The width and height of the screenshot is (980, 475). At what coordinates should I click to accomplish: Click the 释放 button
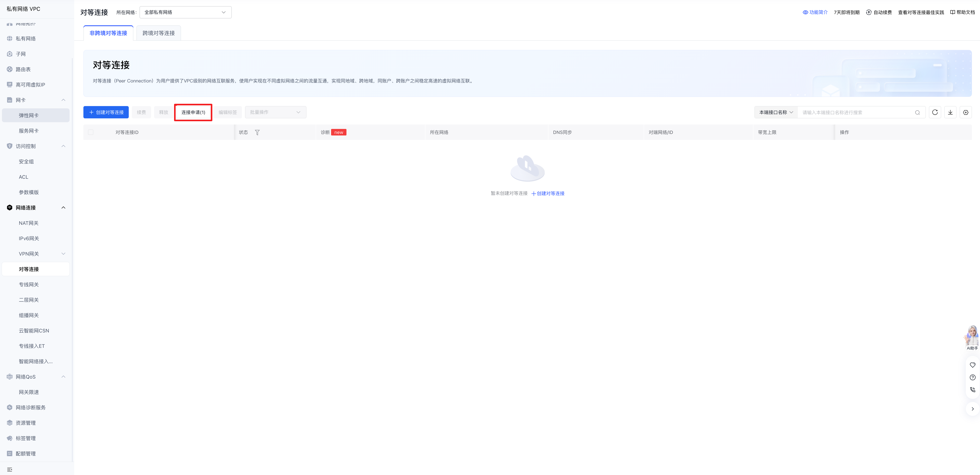(x=164, y=112)
